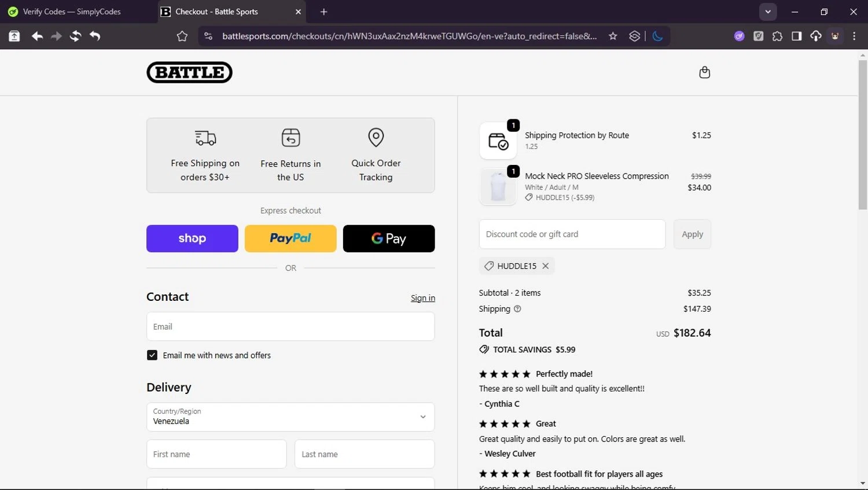The width and height of the screenshot is (868, 490).
Task: Click the Wesley Culver reviewer name
Action: pyautogui.click(x=510, y=454)
